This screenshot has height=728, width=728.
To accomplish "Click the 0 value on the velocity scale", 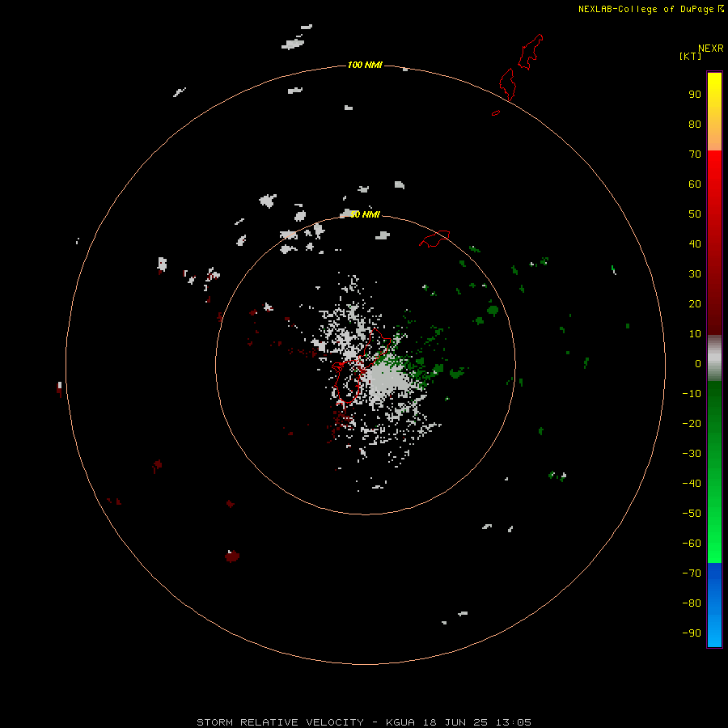I will pyautogui.click(x=698, y=363).
